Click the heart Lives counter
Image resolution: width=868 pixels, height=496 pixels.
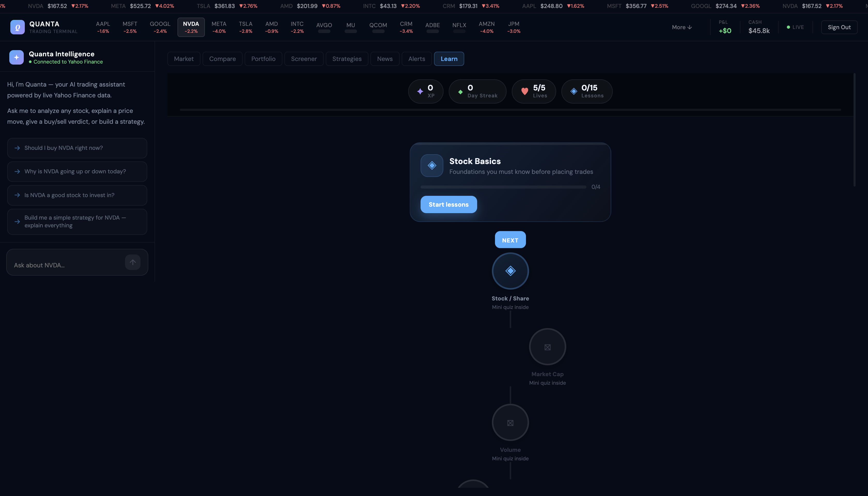click(533, 91)
